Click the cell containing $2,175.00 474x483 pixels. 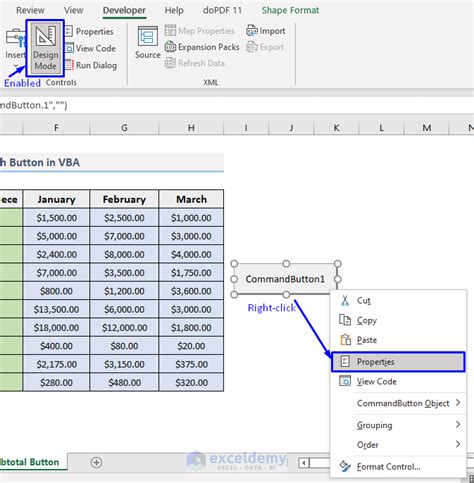click(x=56, y=364)
